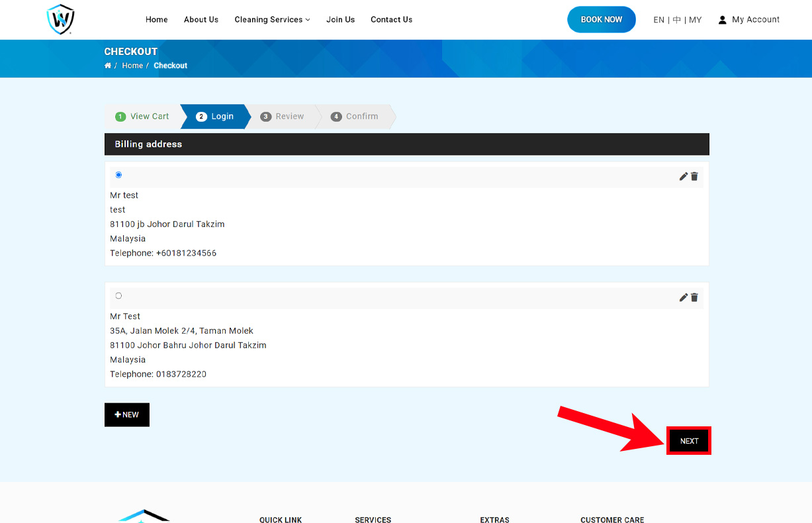The width and height of the screenshot is (812, 523).
Task: Expand the Cleaning Services dropdown menu
Action: (272, 20)
